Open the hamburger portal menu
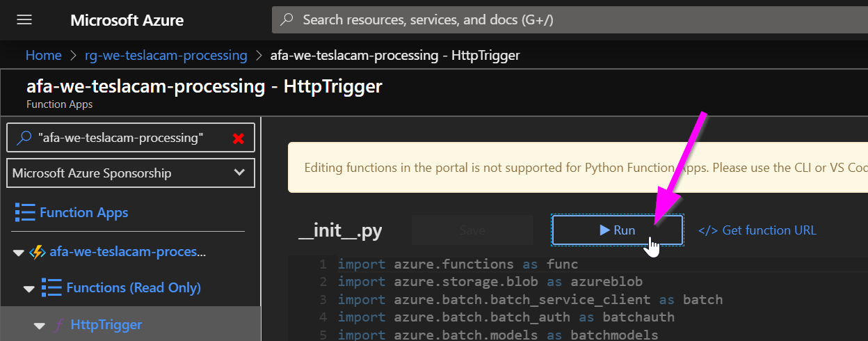The height and width of the screenshot is (341, 868). point(24,20)
